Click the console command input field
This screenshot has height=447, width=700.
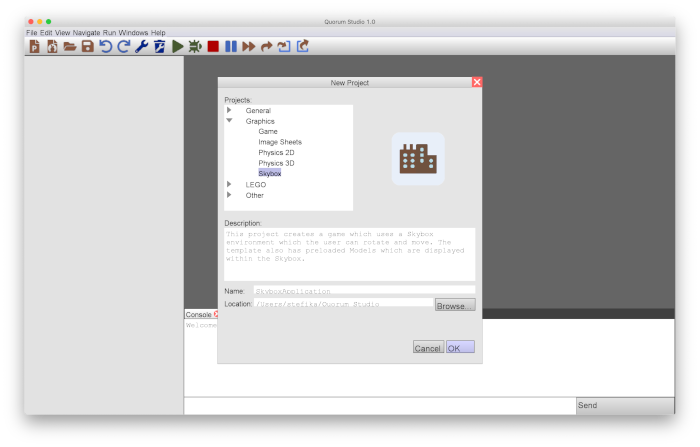click(380, 406)
